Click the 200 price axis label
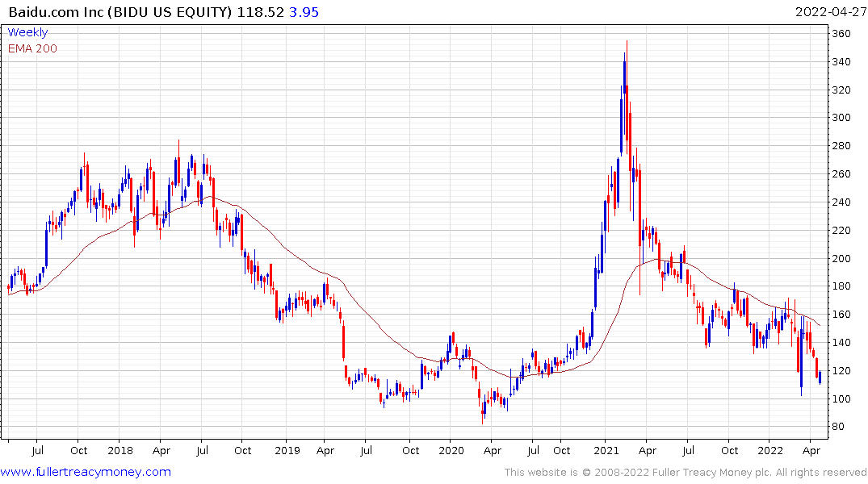868x484 pixels. click(841, 258)
